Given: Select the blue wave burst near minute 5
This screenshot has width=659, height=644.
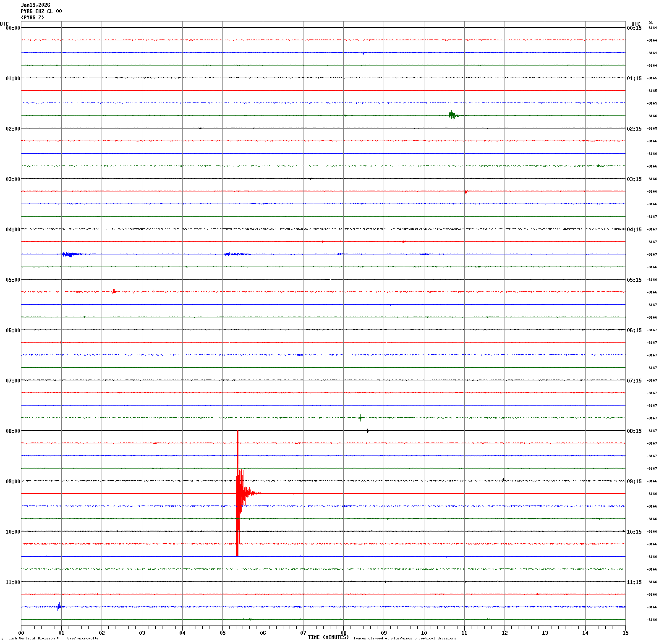Looking at the screenshot, I should tap(231, 254).
